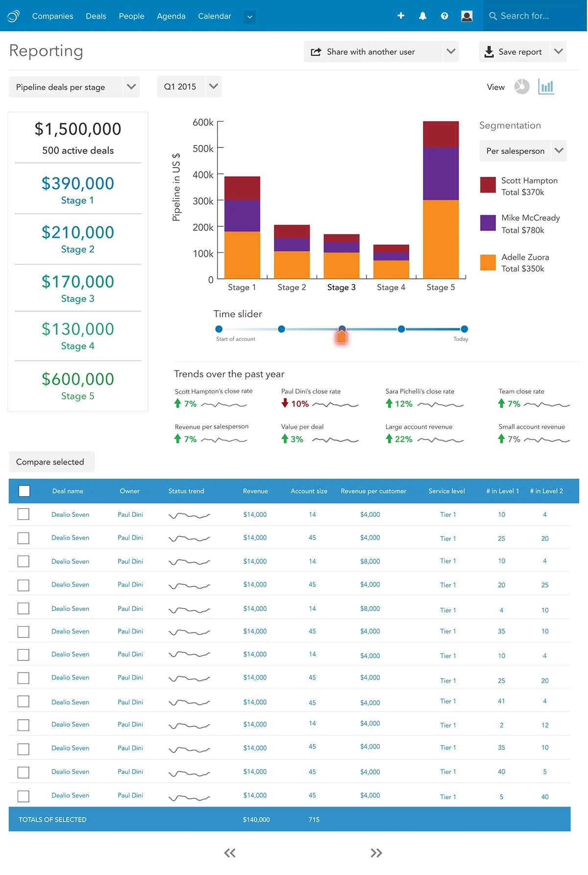Open Calendar menu
Image resolution: width=588 pixels, height=875 pixels.
click(215, 16)
